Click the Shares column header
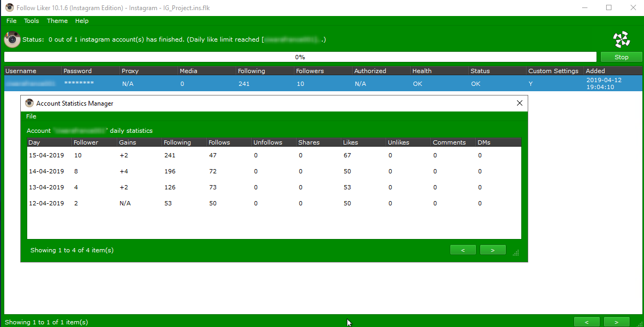 pos(319,142)
